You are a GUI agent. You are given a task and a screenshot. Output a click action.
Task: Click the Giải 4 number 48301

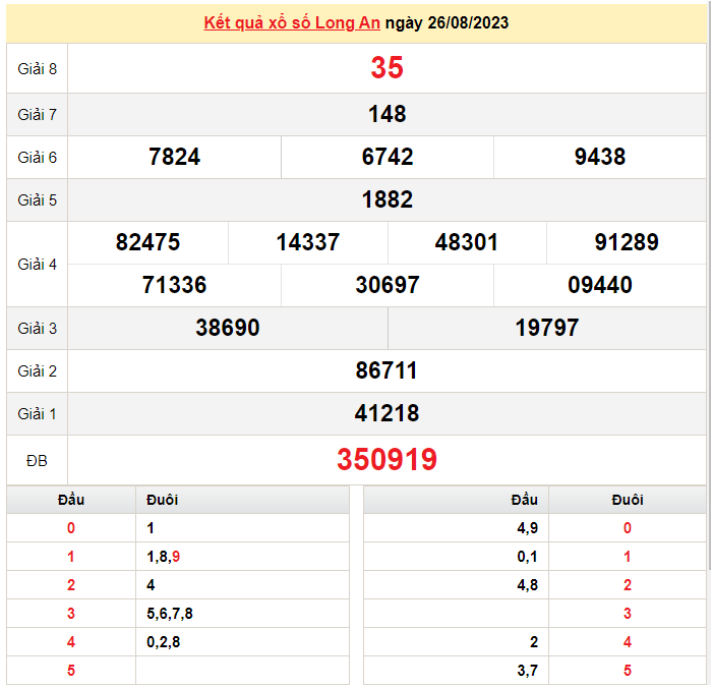pos(467,242)
